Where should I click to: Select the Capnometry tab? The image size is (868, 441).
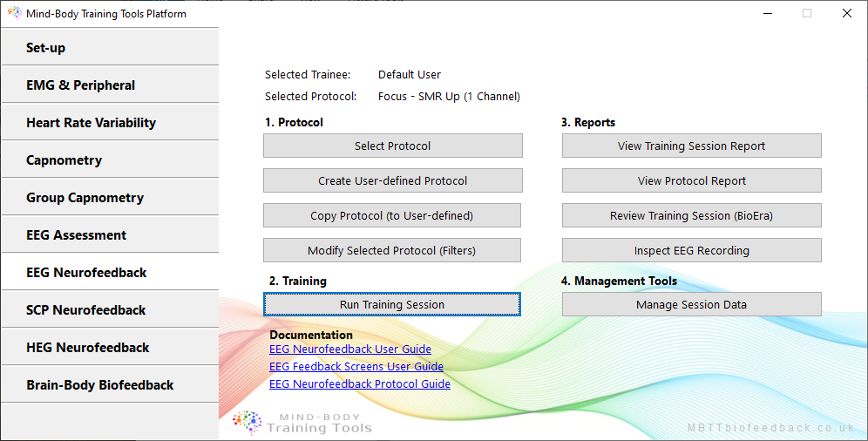110,159
